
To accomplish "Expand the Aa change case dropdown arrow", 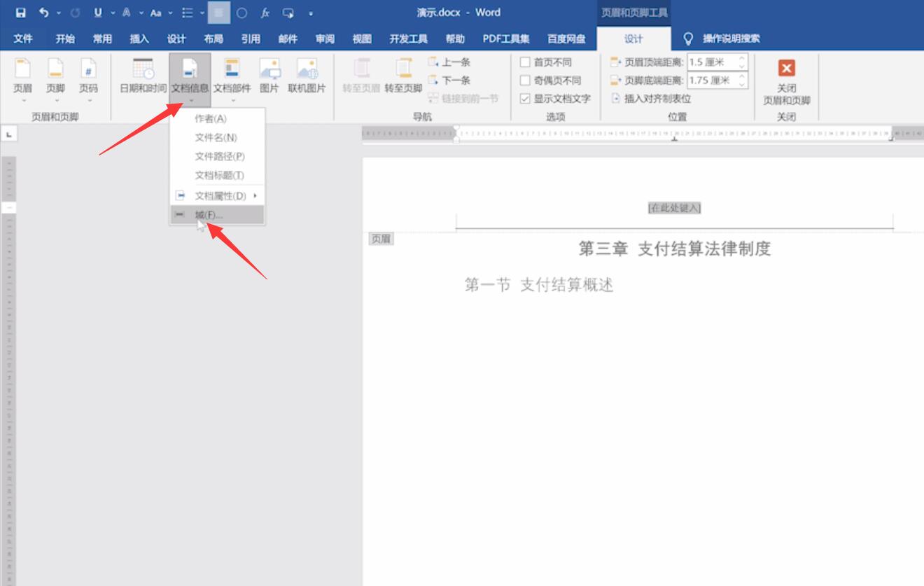I will [x=169, y=13].
